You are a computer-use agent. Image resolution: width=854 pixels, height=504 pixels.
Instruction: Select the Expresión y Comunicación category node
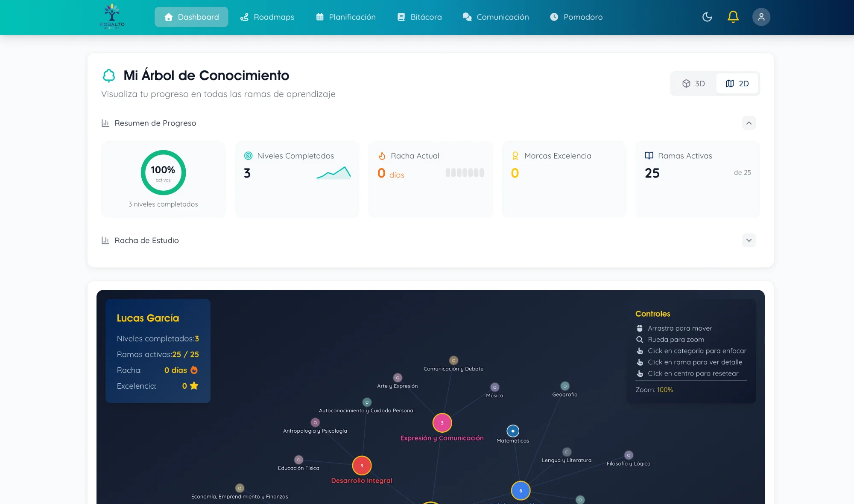442,423
